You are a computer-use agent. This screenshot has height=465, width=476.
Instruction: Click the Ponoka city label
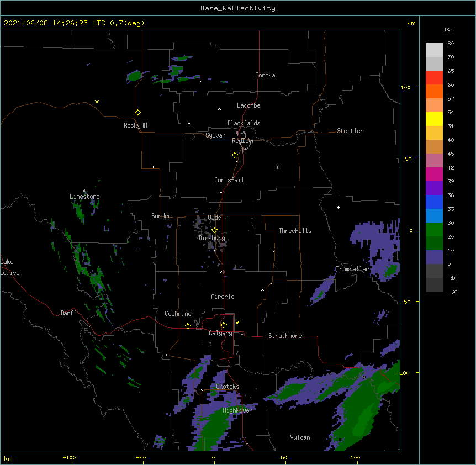pos(265,75)
